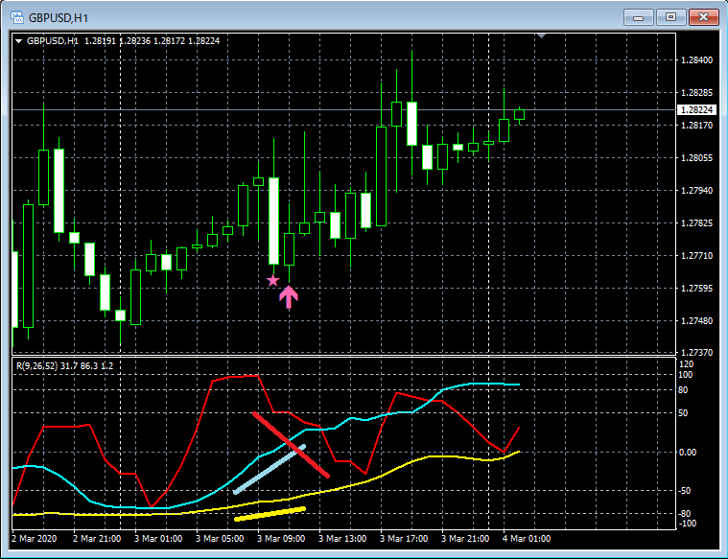Click the 1.27480 price scale label
The image size is (728, 560).
pyautogui.click(x=696, y=321)
